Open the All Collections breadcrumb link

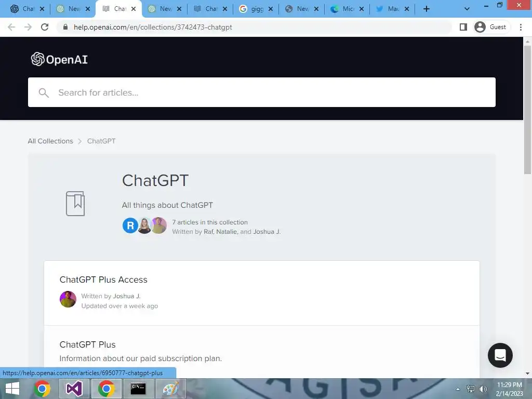(x=50, y=141)
